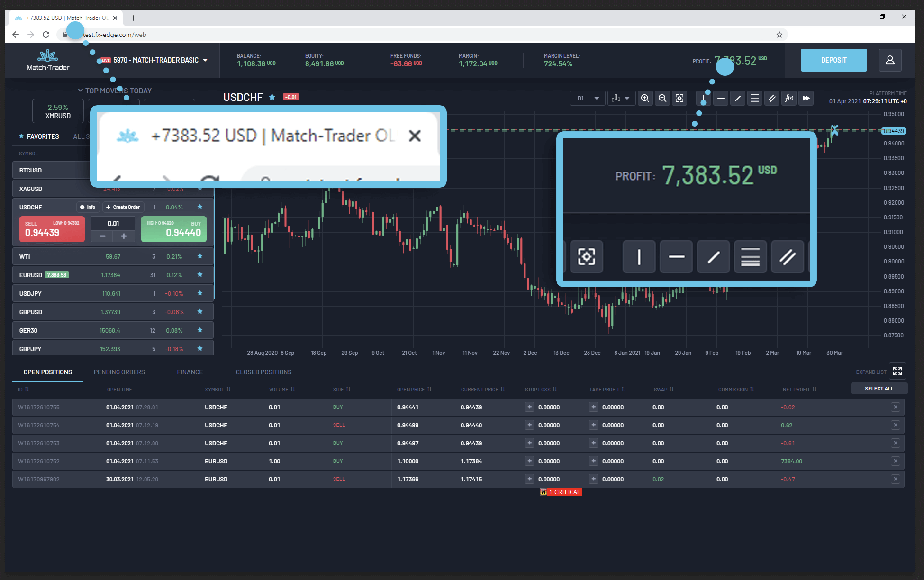
Task: Toggle favorite star for GBPUSD row
Action: 200,312
